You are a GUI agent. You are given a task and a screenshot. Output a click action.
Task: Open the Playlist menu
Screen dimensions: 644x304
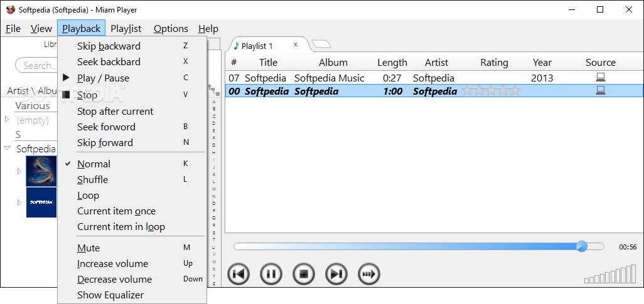click(x=126, y=29)
